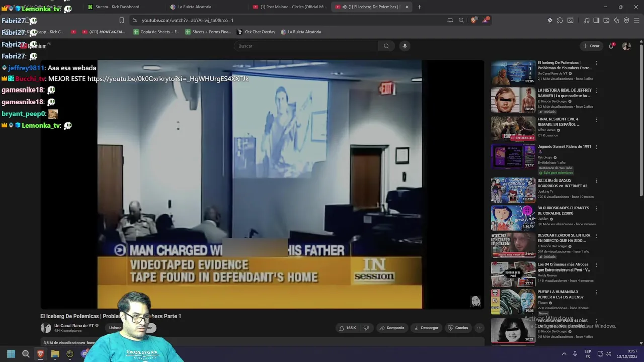Open options for 30 Curiosidades Coraline suggestion
Image resolution: width=644 pixels, height=362 pixels.
pos(596,208)
